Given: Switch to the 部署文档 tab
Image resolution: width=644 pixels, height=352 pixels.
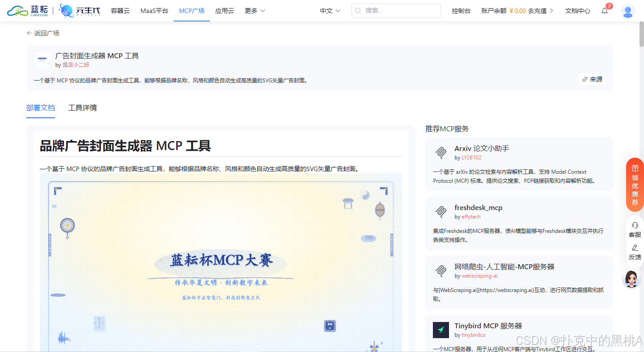Looking at the screenshot, I should click(41, 108).
